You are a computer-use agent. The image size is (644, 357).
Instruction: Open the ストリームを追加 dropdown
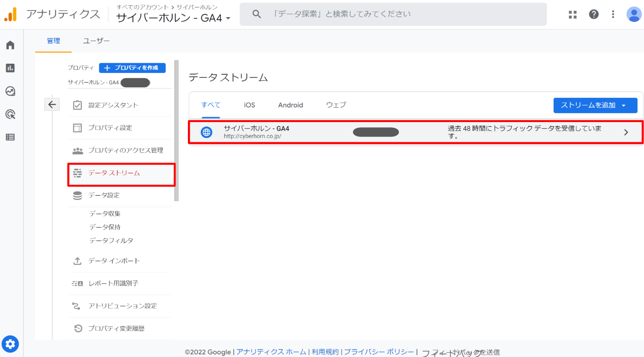(595, 105)
